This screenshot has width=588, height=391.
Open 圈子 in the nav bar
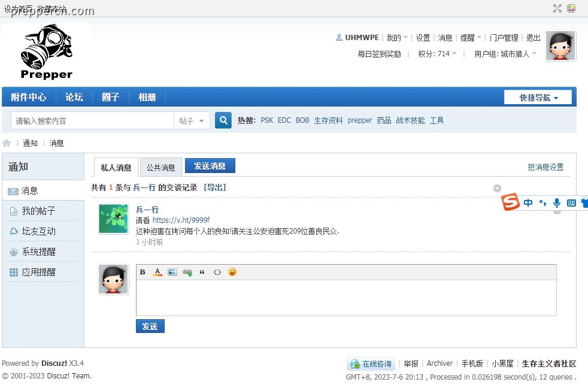(111, 97)
